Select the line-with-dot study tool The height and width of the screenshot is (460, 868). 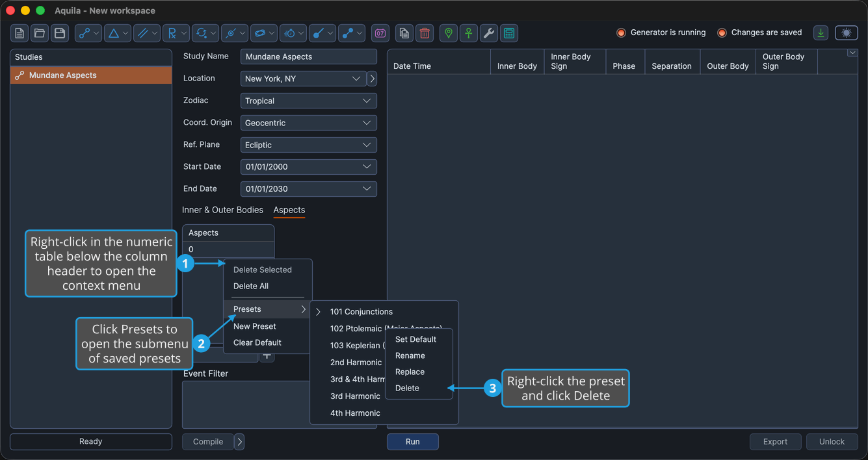click(322, 33)
